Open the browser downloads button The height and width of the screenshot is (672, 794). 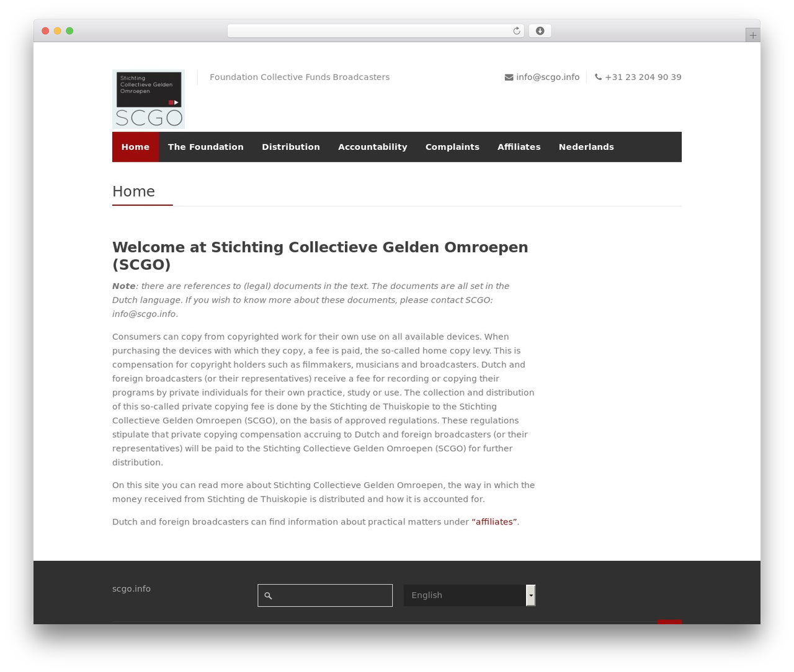540,31
